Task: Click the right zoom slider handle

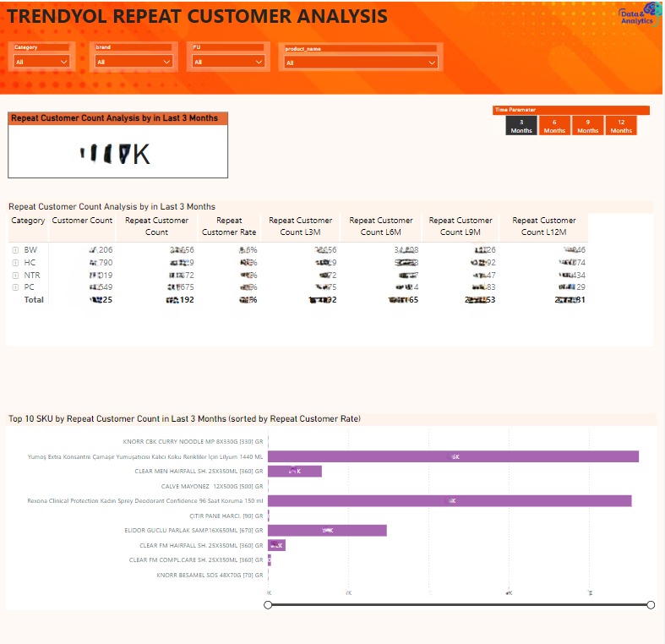Action: [x=651, y=605]
